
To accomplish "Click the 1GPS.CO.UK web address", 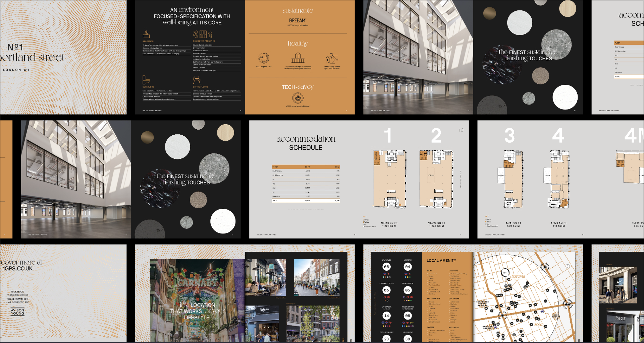I will [x=17, y=269].
